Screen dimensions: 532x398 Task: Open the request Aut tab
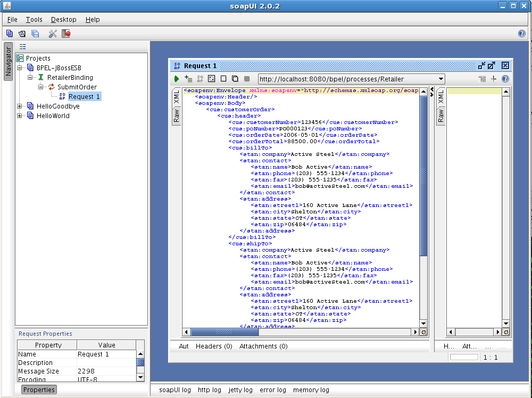tap(184, 346)
